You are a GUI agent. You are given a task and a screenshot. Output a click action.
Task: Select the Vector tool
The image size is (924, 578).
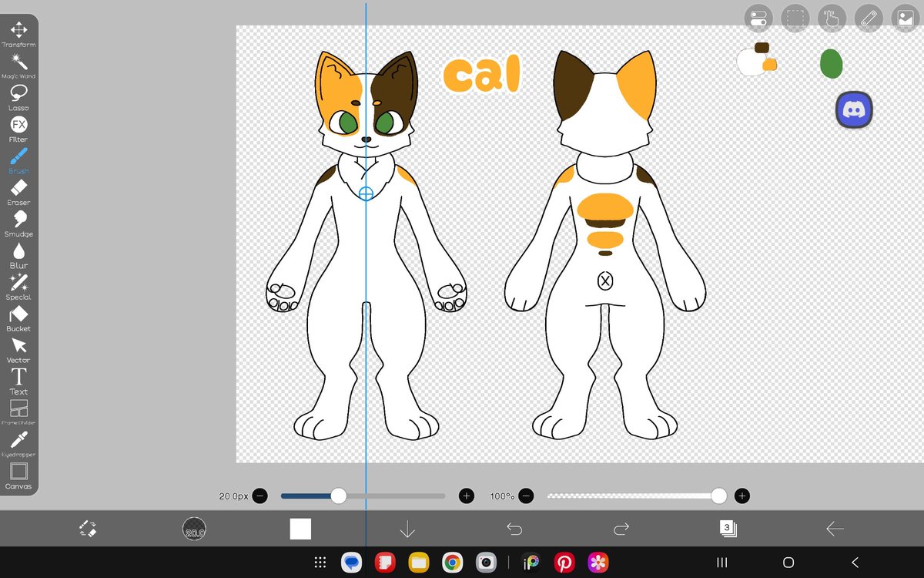tap(18, 350)
